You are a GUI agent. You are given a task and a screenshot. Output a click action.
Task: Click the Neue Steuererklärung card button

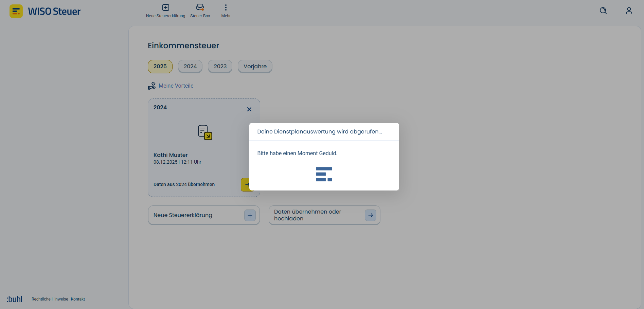pyautogui.click(x=204, y=215)
